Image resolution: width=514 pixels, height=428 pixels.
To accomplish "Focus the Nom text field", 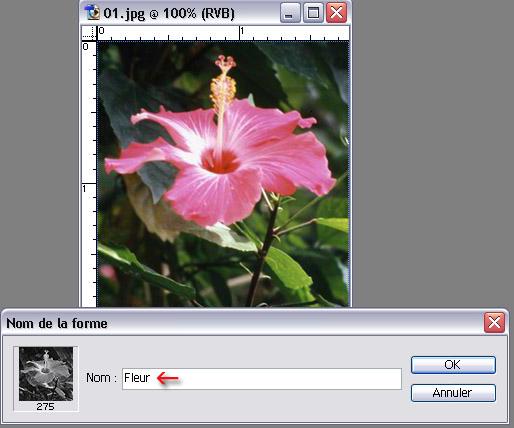I will pyautogui.click(x=262, y=379).
